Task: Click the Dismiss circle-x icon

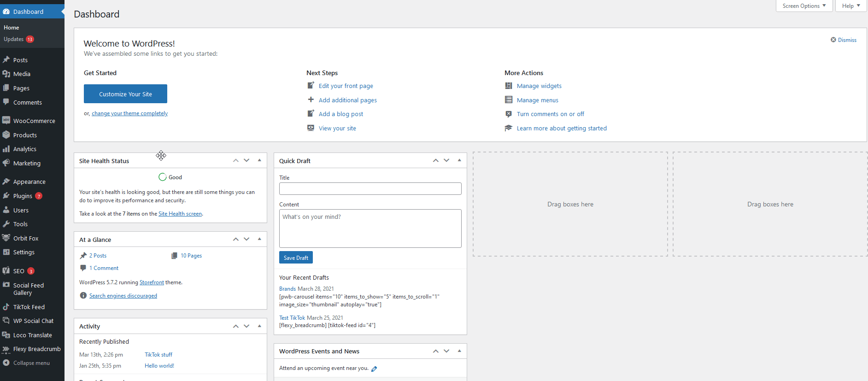Action: click(833, 40)
